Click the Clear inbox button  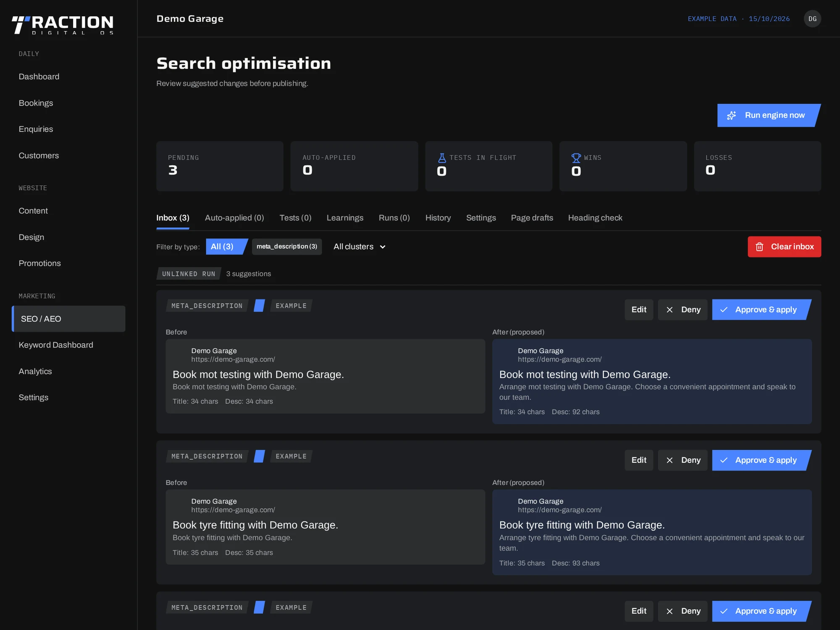coord(784,247)
